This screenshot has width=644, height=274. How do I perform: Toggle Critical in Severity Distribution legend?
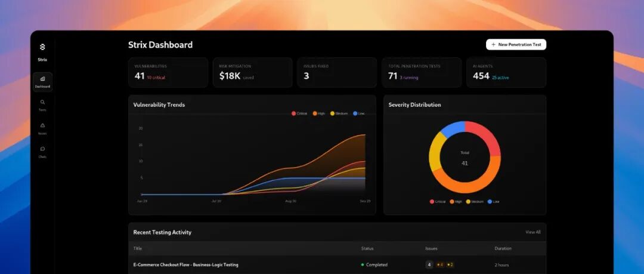pyautogui.click(x=438, y=202)
